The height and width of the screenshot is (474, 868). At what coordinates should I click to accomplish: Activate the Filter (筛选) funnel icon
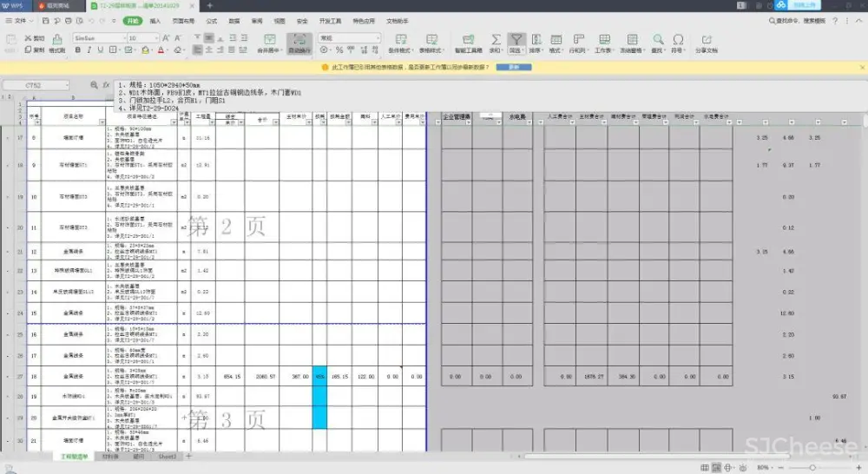(x=516, y=40)
